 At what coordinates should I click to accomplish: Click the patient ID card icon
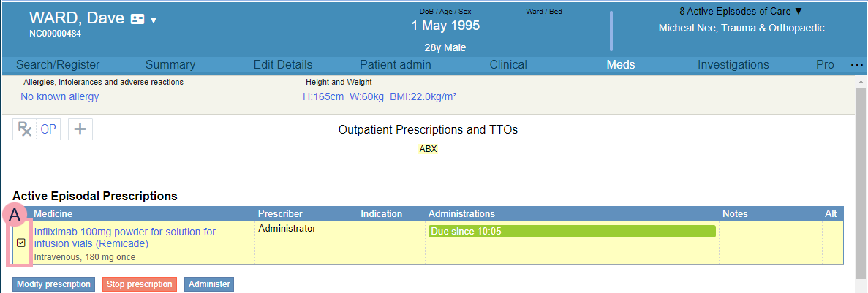[137, 20]
